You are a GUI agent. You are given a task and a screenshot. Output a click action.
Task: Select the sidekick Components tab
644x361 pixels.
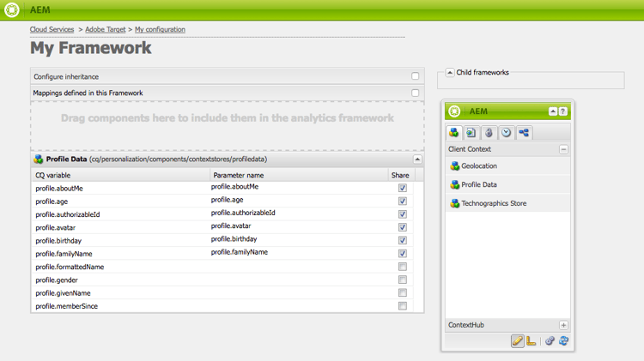(454, 133)
